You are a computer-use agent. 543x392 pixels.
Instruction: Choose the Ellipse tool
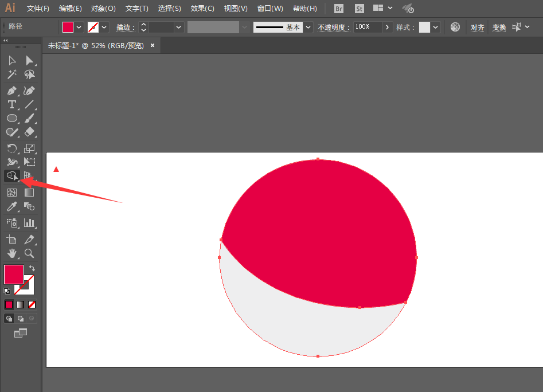click(12, 118)
